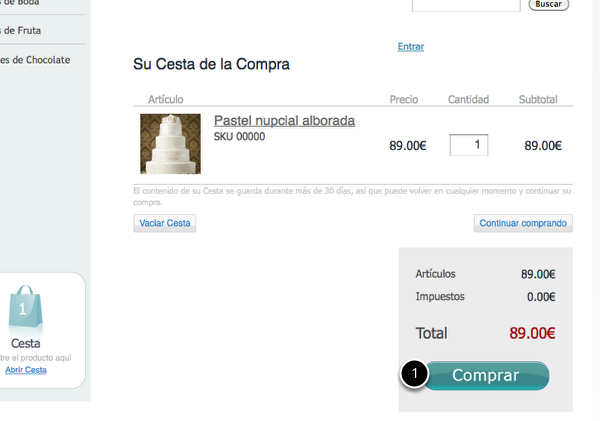Select the de Boda category menu item
600x421 pixels.
pyautogui.click(x=20, y=3)
